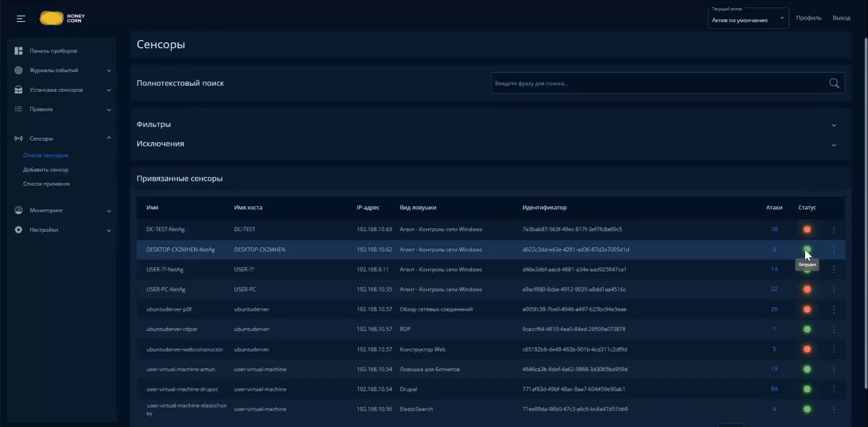The image size is (868, 427).
Task: Click the Настройки gear icon
Action: point(18,230)
